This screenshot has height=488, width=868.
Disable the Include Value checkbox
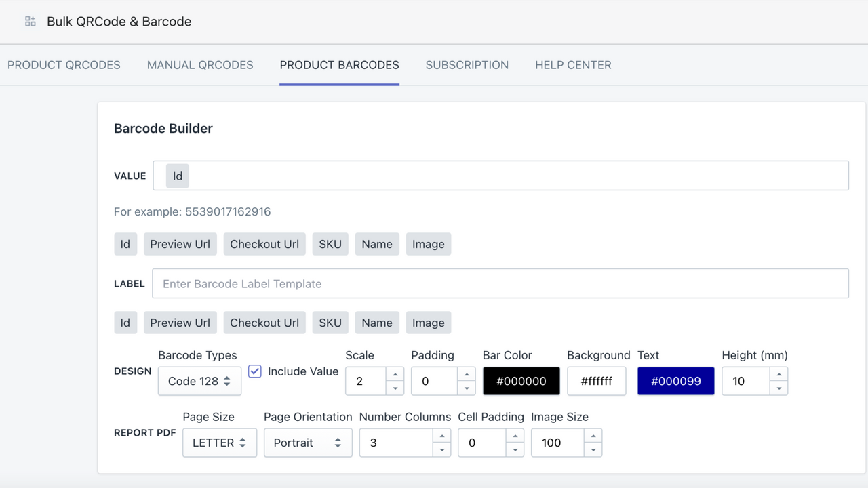tap(254, 371)
